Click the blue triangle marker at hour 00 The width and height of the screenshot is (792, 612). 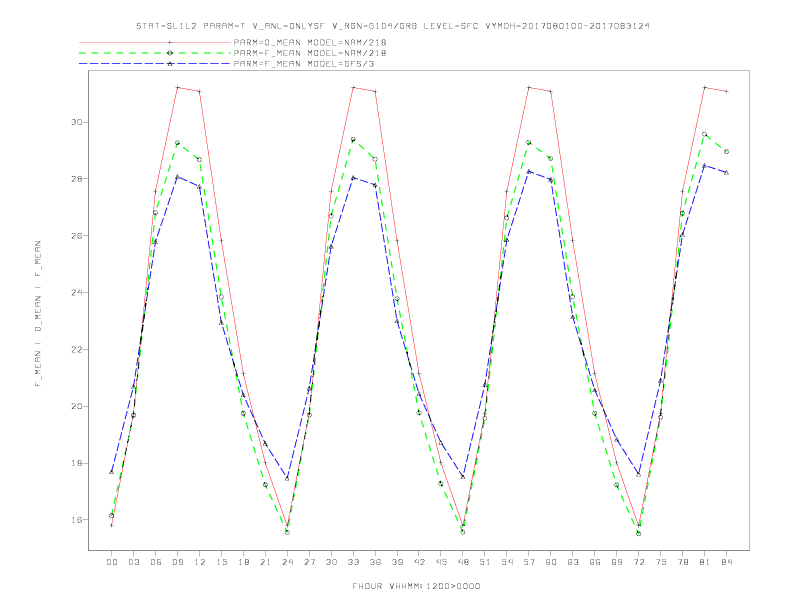(x=112, y=472)
